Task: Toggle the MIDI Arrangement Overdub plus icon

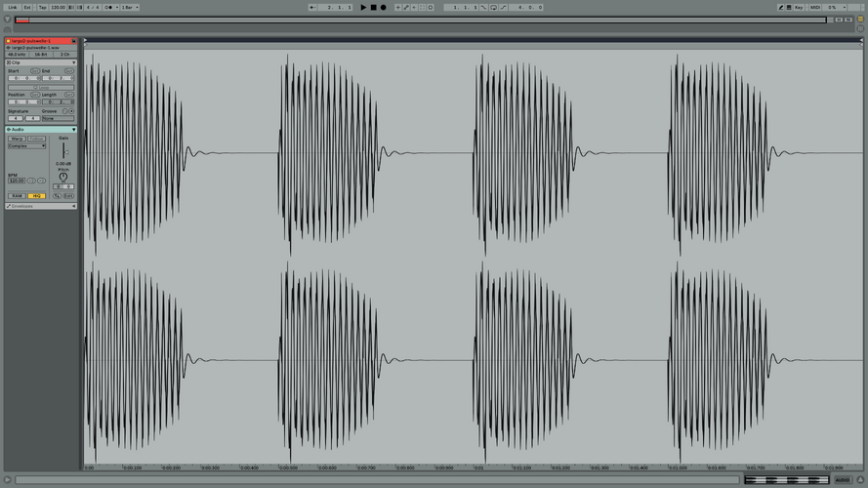Action: click(x=397, y=7)
